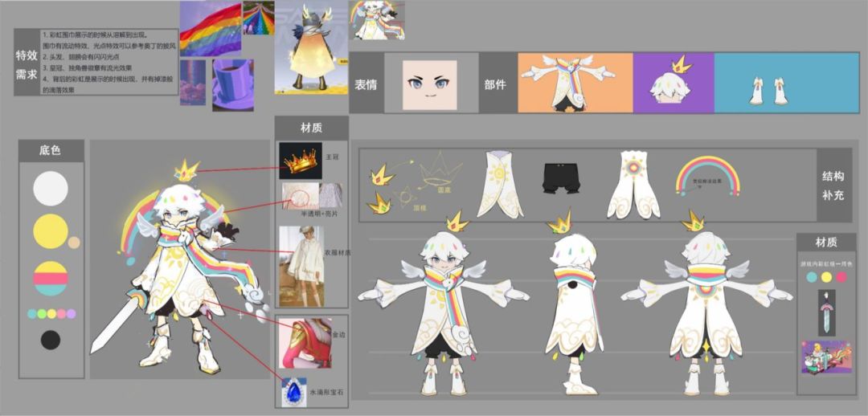Click the 游戏内彩虹统一用色 text
This screenshot has width=868, height=416.
826,264
